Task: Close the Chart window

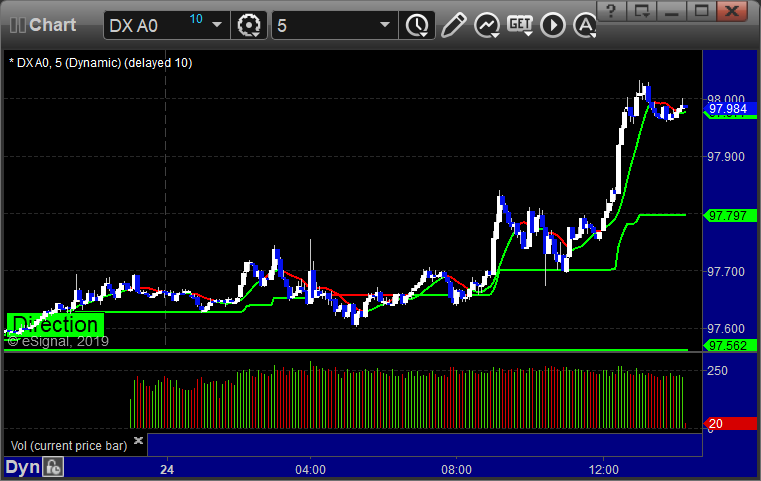Action: [732, 11]
